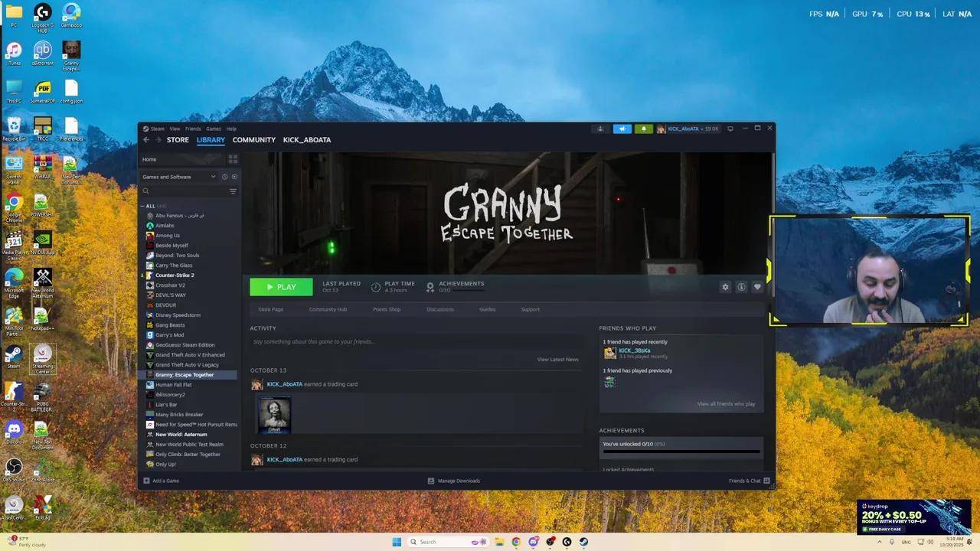The image size is (980, 551).
Task: Go back with Steam's back arrow
Action: (x=146, y=140)
